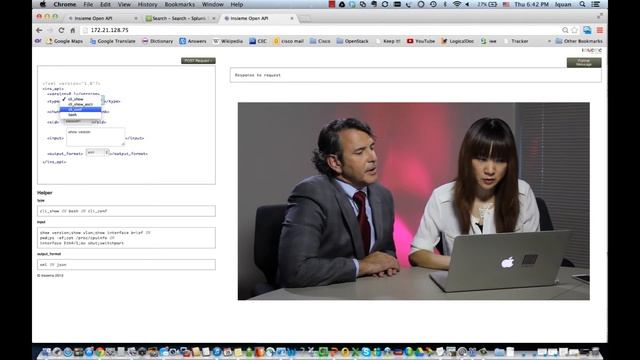
Task: Click the red icon leading the menu bar status icons
Action: point(332,4)
